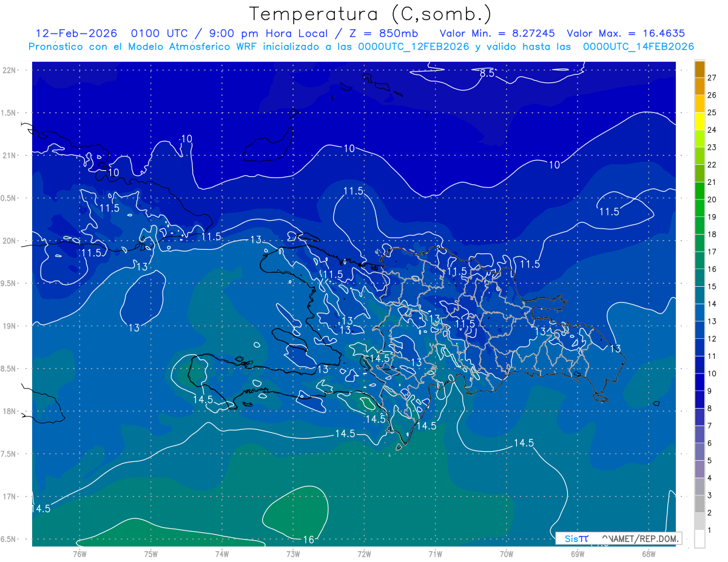Click the '16' contour label

tap(308, 539)
